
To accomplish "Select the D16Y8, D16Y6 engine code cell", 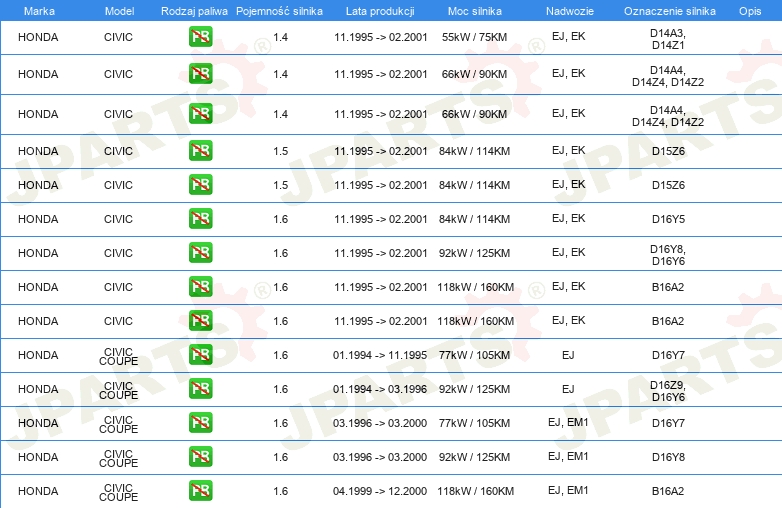I will 668,255.
